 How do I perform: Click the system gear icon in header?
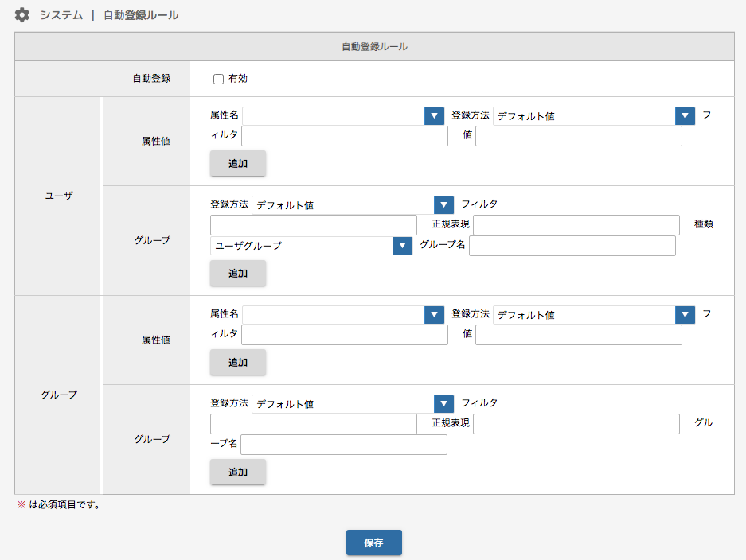(21, 15)
